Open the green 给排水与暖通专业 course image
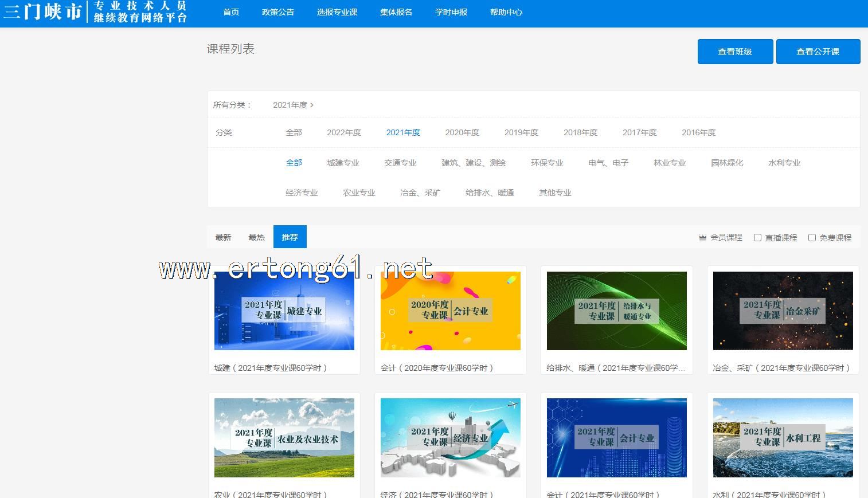The width and height of the screenshot is (868, 498). [616, 311]
